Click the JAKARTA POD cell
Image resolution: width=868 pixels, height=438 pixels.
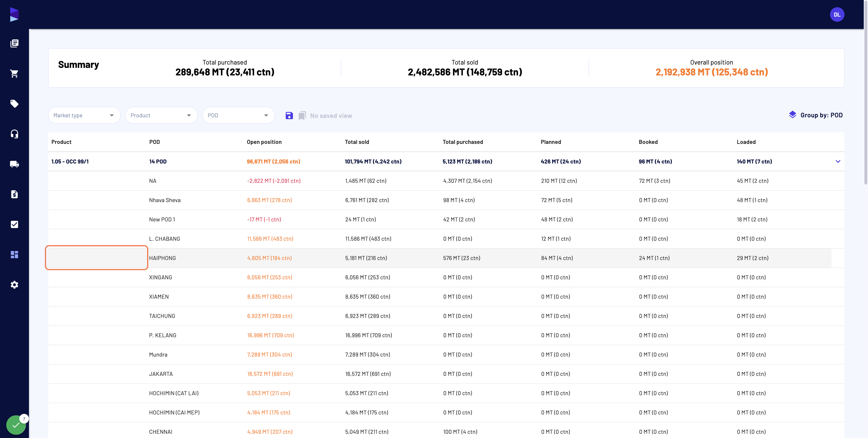coord(161,374)
